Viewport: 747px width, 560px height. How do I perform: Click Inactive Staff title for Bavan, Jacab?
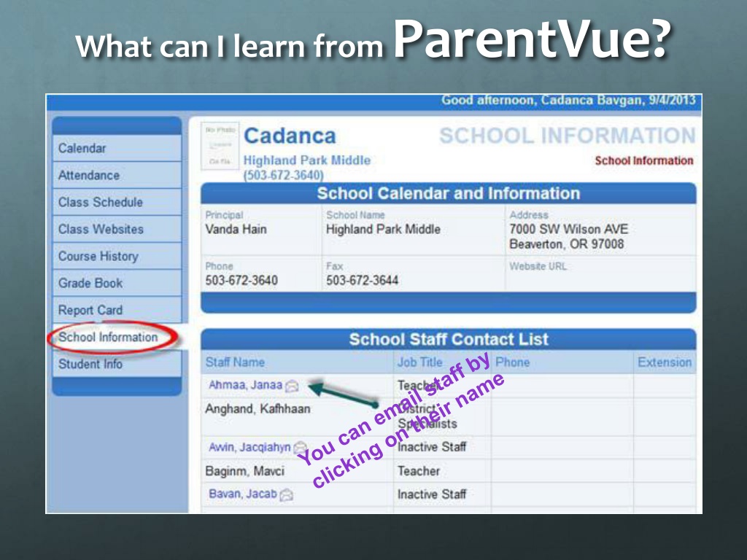click(432, 494)
